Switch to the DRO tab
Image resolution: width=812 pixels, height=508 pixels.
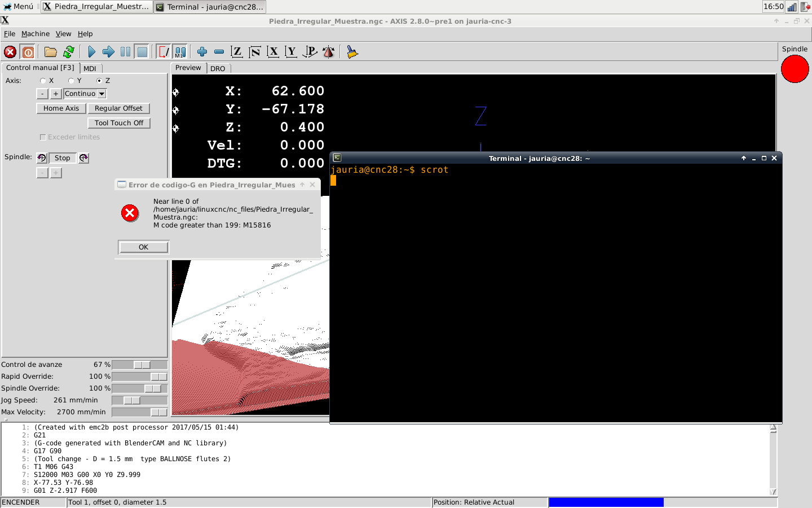[x=218, y=68]
